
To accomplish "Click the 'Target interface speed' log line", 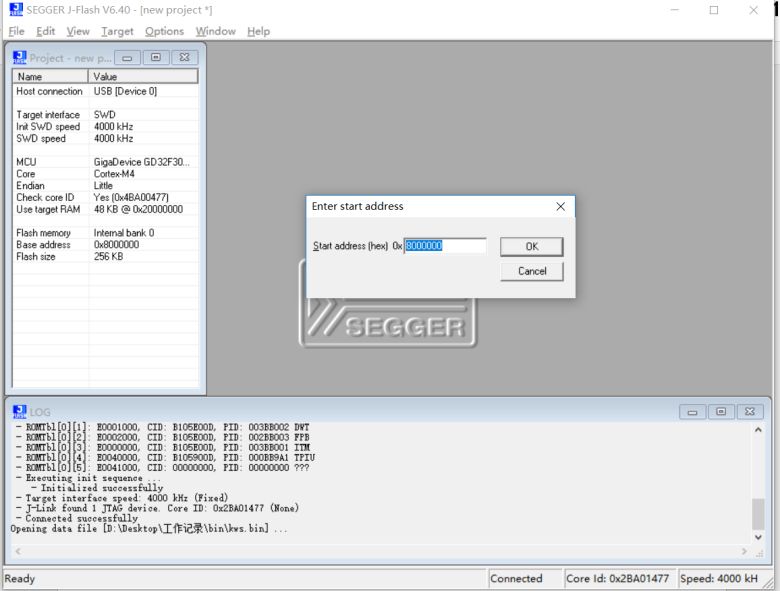I will tap(121, 498).
